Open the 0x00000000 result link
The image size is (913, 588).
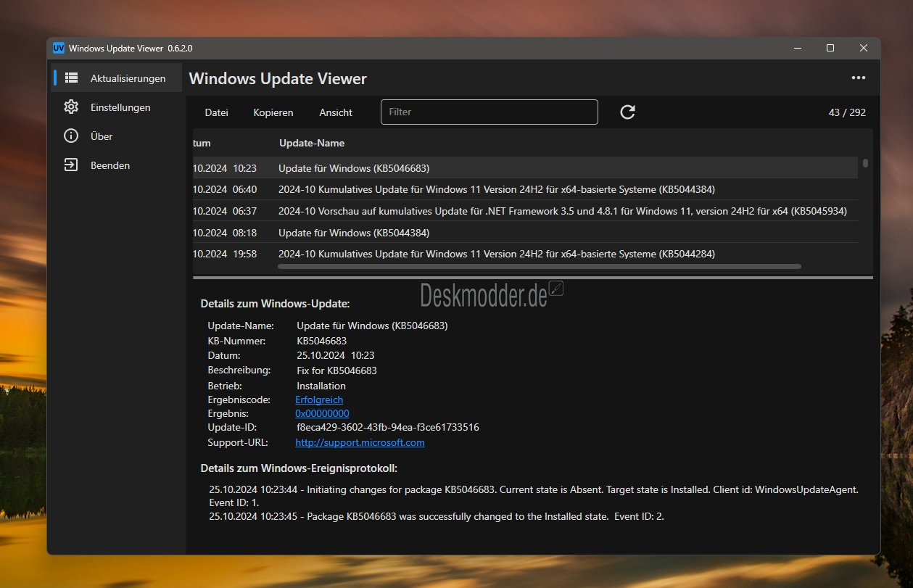point(322,413)
